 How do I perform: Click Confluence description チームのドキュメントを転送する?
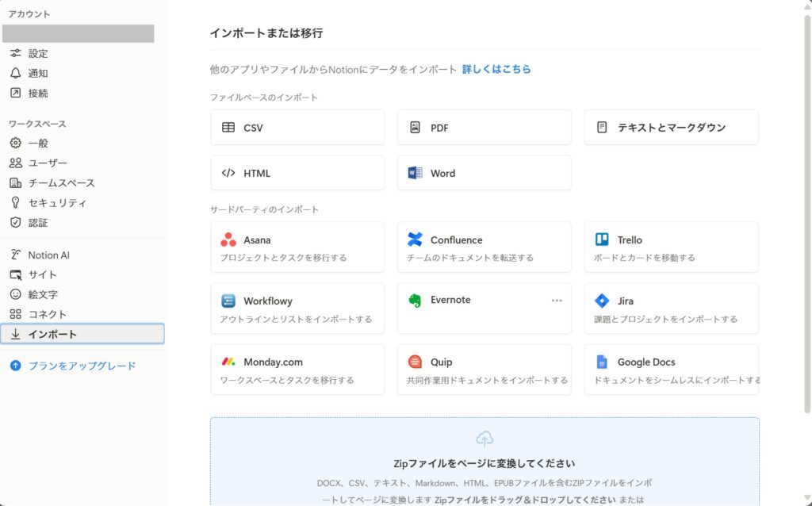coord(470,258)
